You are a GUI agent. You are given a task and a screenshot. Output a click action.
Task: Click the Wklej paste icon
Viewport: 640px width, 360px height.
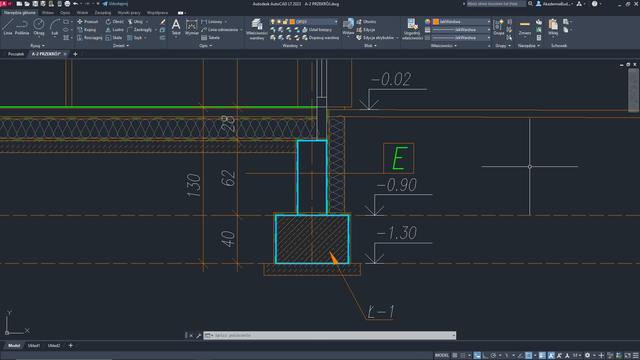pos(553,27)
